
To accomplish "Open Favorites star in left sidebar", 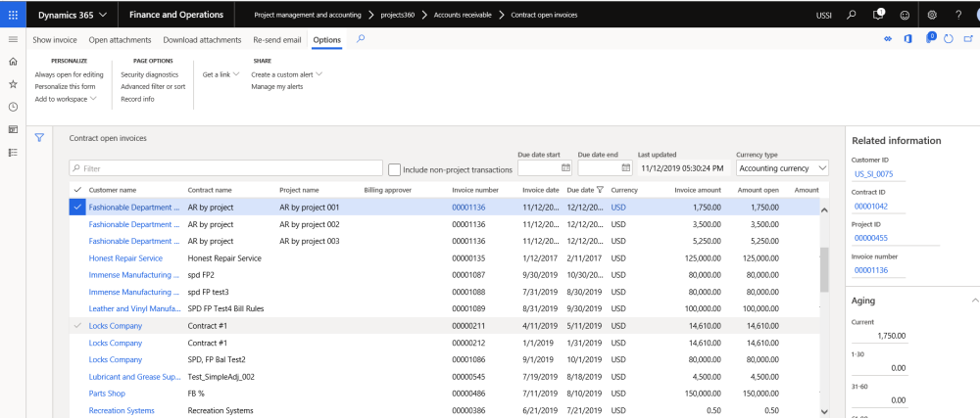I will pos(13,84).
